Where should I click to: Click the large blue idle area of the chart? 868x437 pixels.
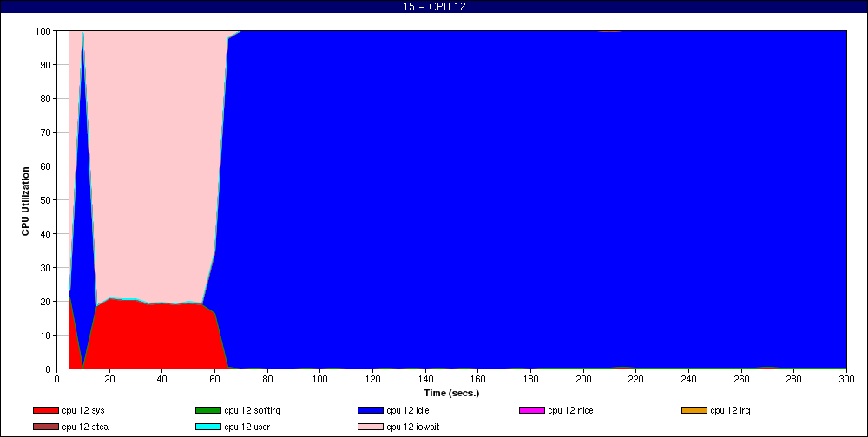tap(531, 199)
